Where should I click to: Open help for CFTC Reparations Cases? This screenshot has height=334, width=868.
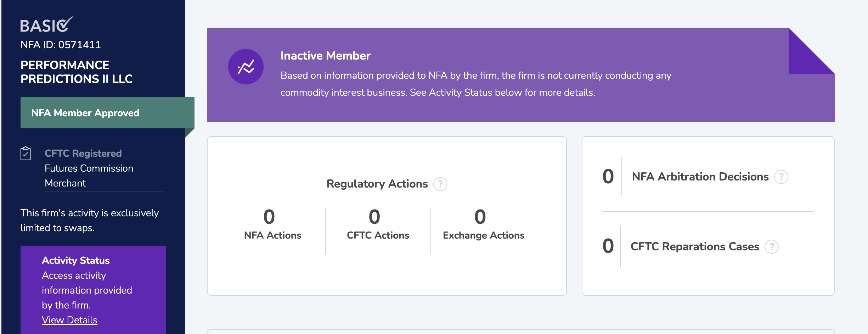click(772, 246)
